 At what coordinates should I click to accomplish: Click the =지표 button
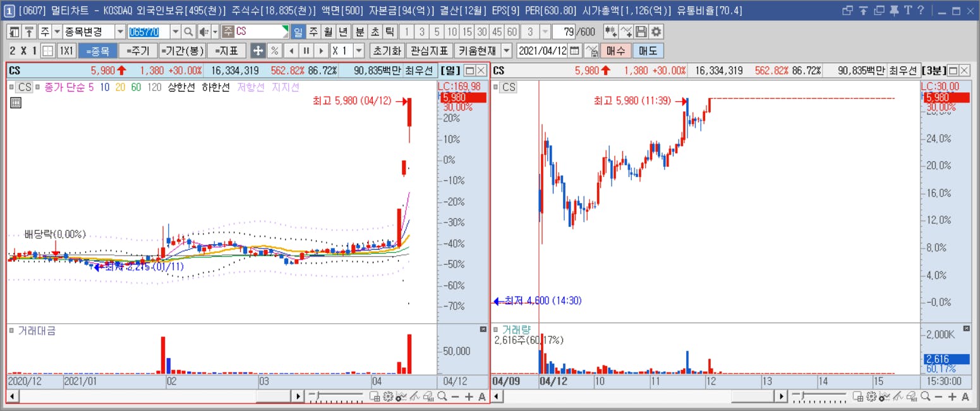point(226,51)
